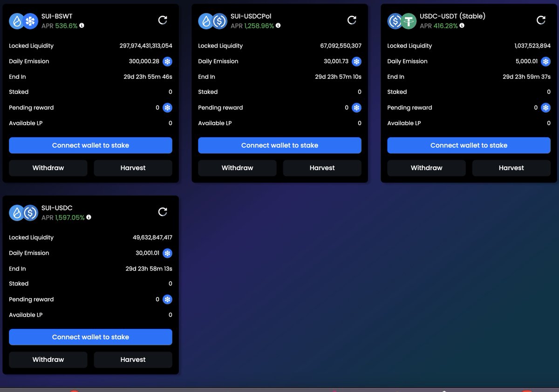Viewport: 559px width, 392px height.
Task: Open APR info icon on USDC-USDT card
Action: tap(462, 26)
